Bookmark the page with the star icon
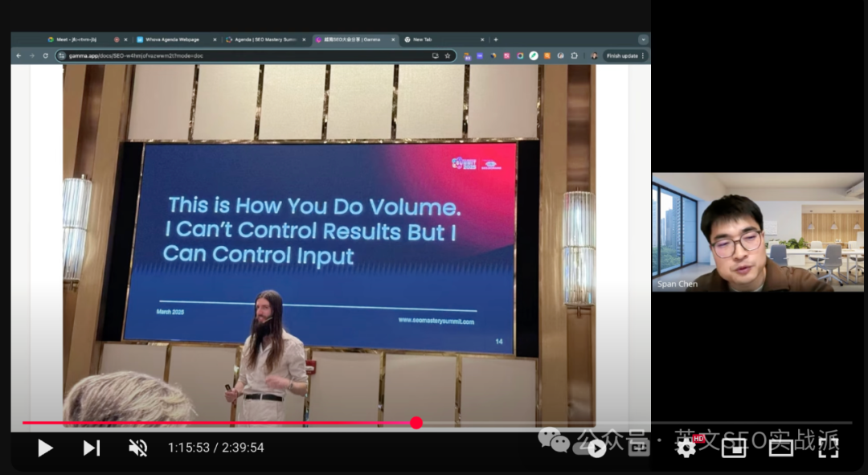The image size is (868, 475). click(x=448, y=56)
